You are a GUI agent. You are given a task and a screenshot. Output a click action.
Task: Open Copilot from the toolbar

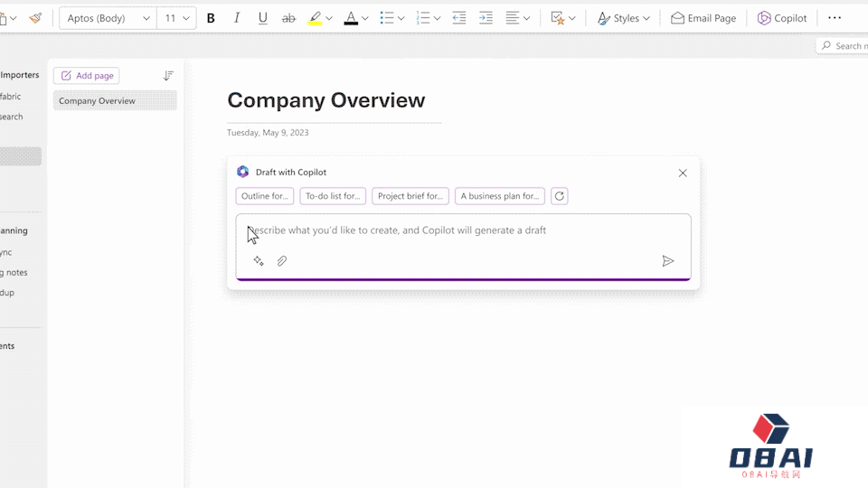(782, 18)
